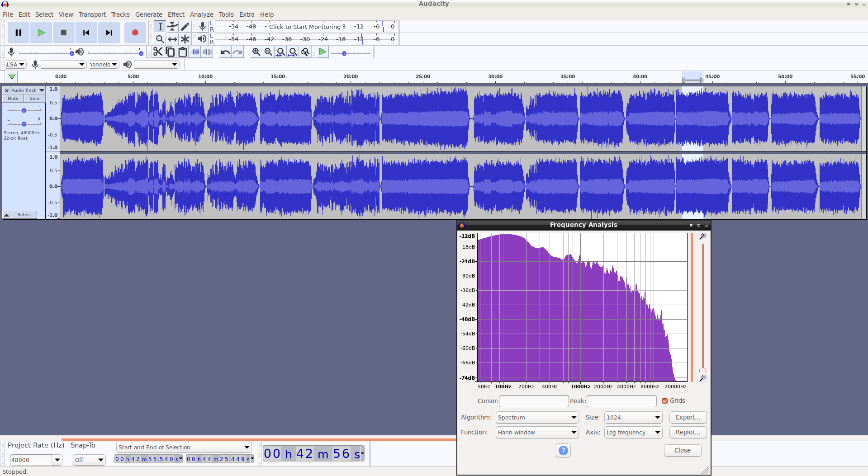Open the playback device dropdown
Image resolution: width=868 pixels, height=476 pixels.
[x=157, y=64]
